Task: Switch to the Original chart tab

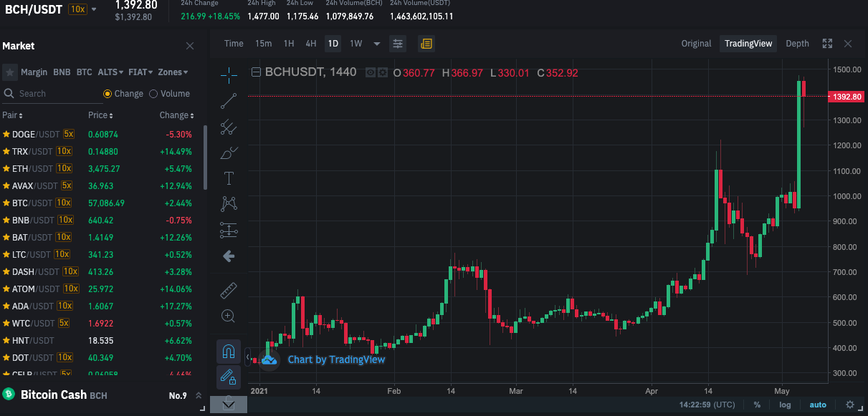Action: point(696,44)
